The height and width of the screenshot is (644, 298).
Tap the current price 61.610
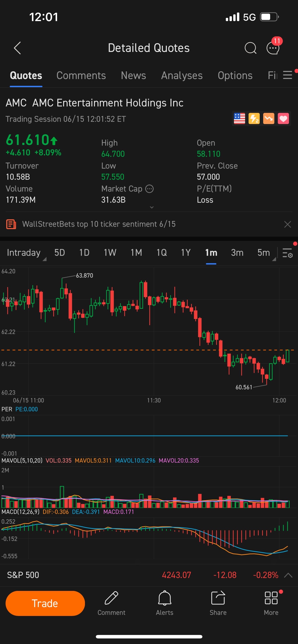tap(28, 140)
